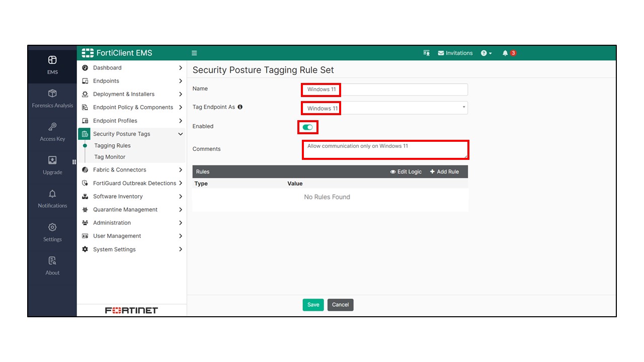Click the Endpoint Policy & Components icon

pos(85,108)
